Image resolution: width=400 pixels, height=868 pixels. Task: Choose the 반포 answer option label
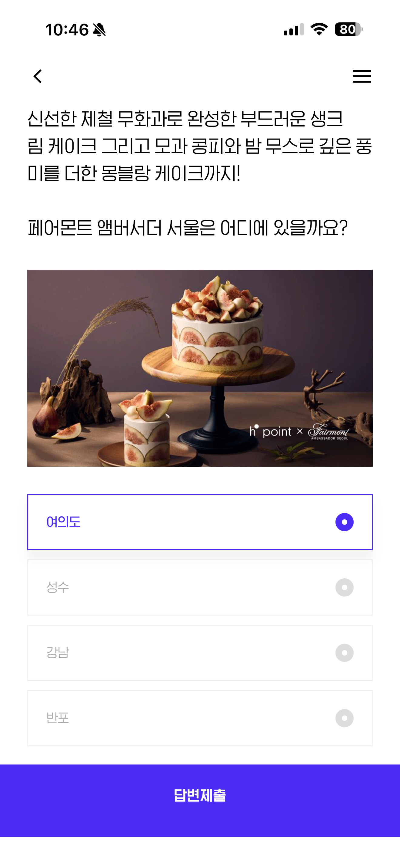click(58, 718)
